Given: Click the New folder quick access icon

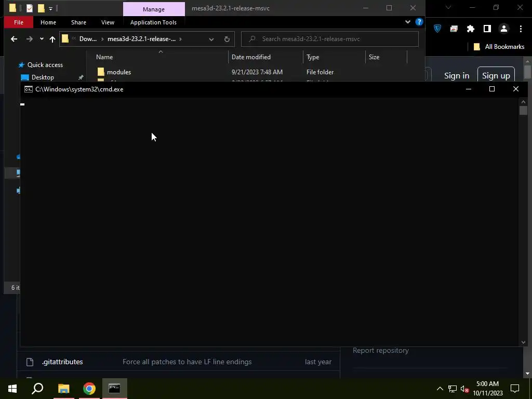Looking at the screenshot, I should [41, 8].
